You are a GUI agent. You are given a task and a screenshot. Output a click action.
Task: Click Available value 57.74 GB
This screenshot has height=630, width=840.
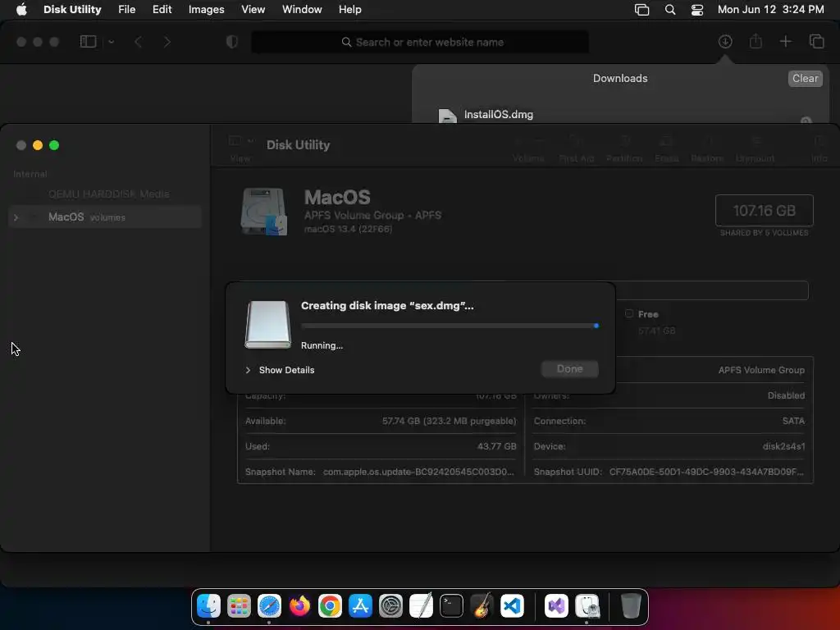tap(449, 421)
